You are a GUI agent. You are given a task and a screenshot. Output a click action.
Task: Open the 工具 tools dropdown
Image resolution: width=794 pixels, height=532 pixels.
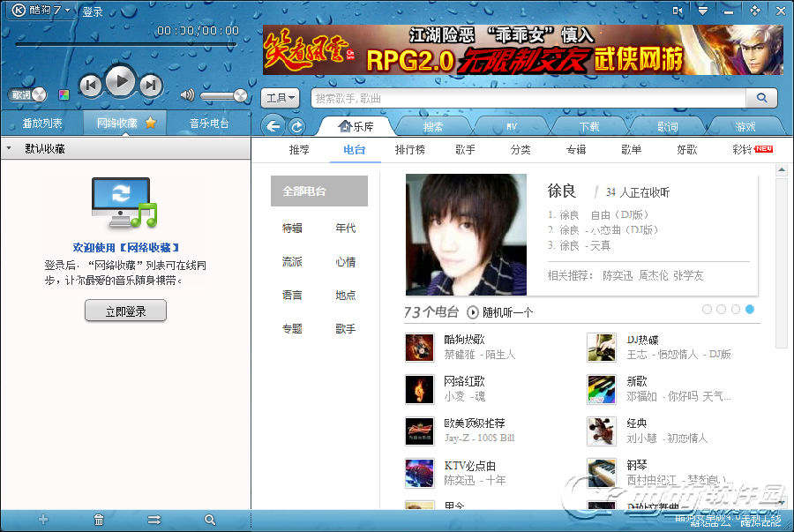pyautogui.click(x=280, y=98)
